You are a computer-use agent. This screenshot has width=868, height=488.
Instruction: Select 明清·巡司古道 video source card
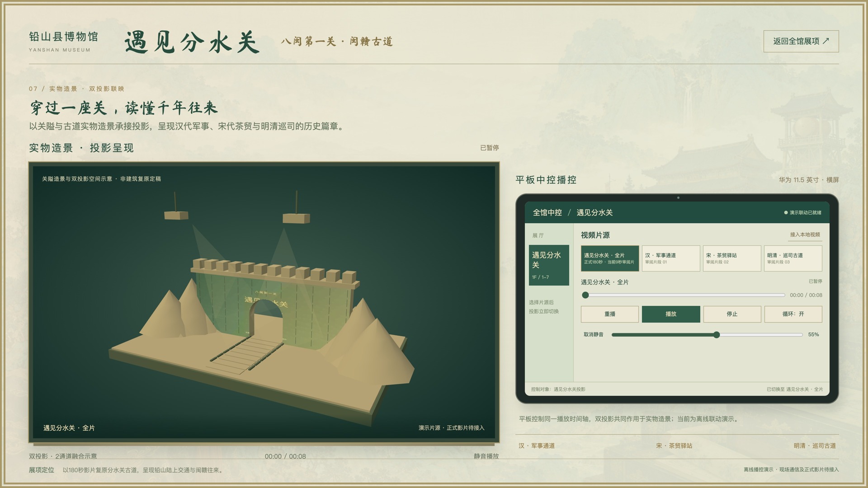pos(793,258)
